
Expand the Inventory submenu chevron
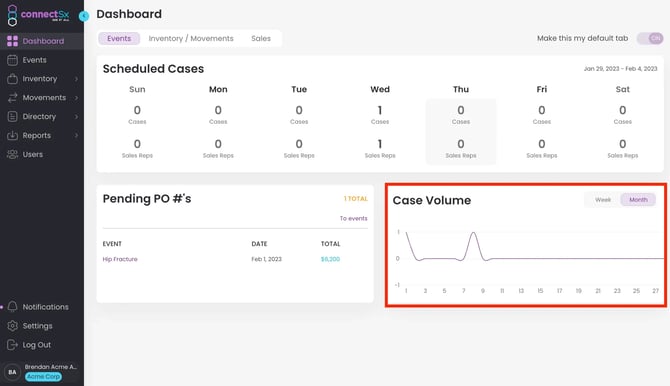click(x=76, y=79)
